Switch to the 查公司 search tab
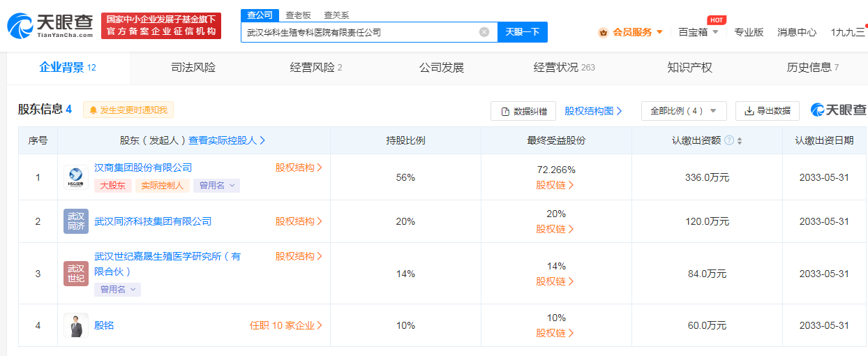Viewport: 868px width, 356px height. coord(260,15)
